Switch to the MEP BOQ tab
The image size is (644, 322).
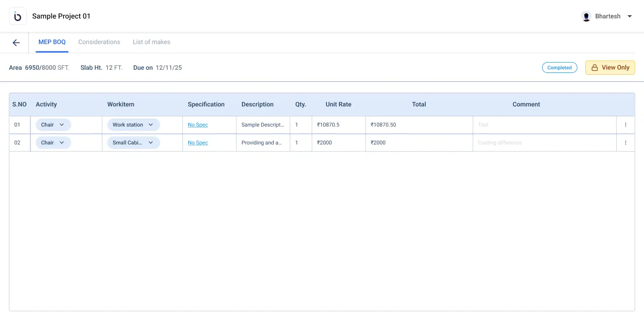pos(52,42)
